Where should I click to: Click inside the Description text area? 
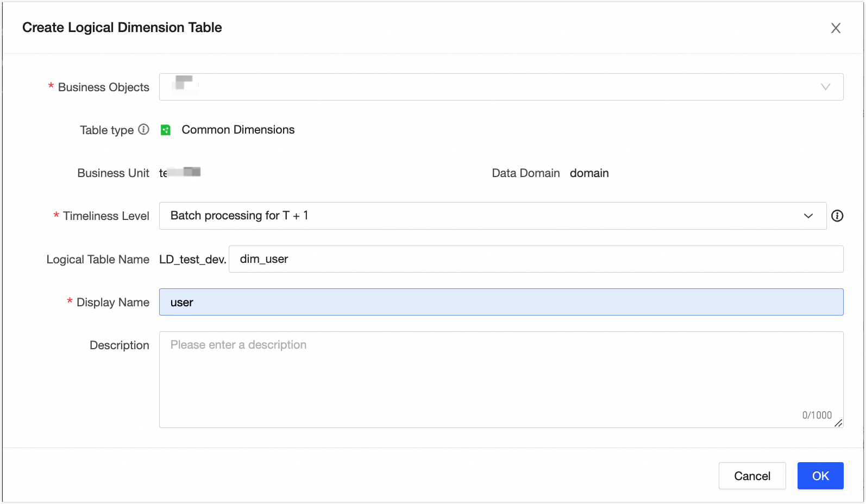(x=501, y=380)
